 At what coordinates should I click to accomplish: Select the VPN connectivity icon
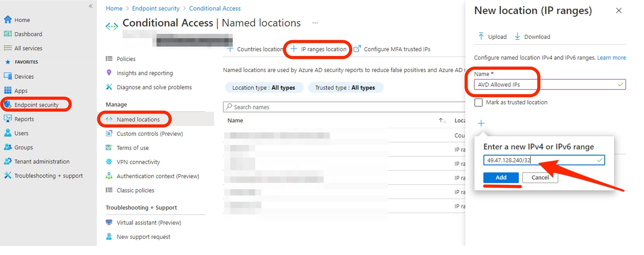(x=109, y=162)
